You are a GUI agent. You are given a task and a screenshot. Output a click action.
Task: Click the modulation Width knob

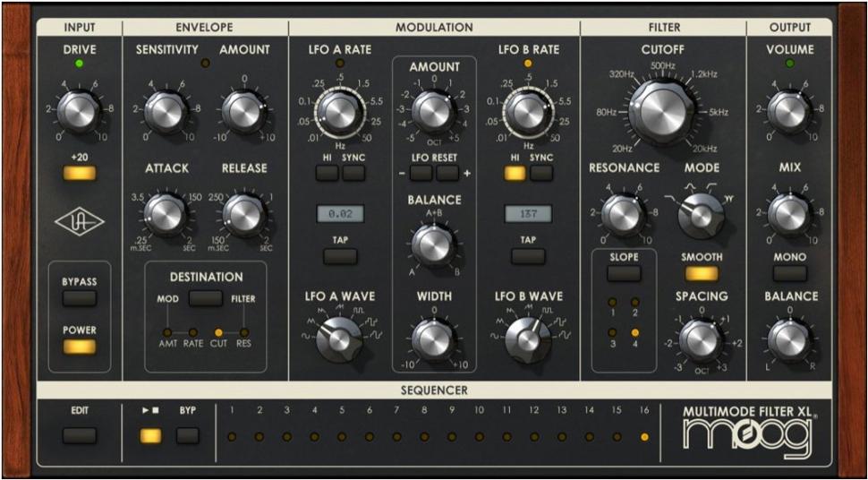point(434,339)
